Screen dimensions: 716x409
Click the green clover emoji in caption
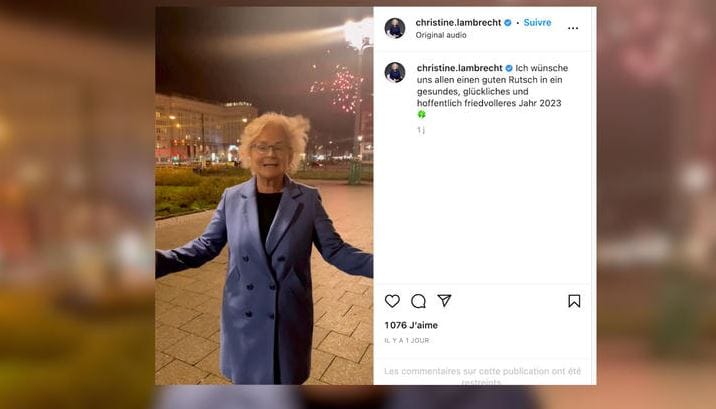click(x=421, y=115)
